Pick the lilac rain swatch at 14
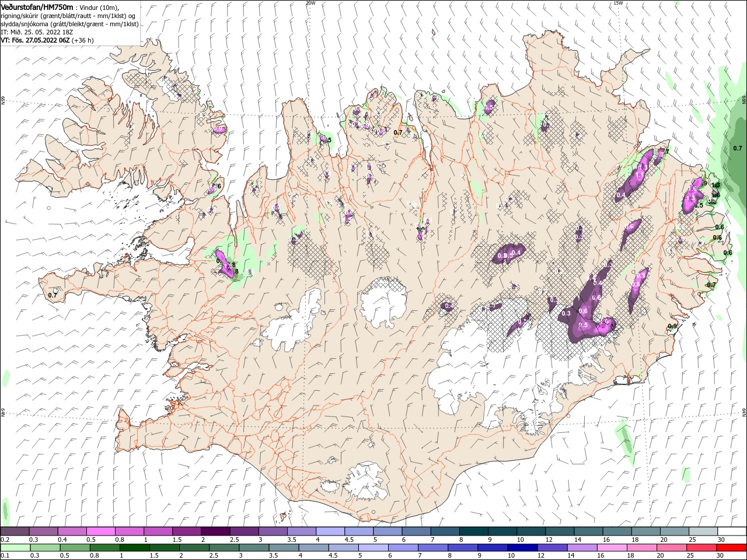 tap(582, 548)
